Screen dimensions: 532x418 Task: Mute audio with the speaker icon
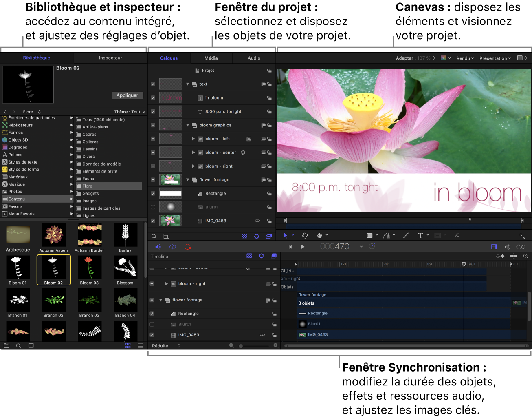click(158, 247)
